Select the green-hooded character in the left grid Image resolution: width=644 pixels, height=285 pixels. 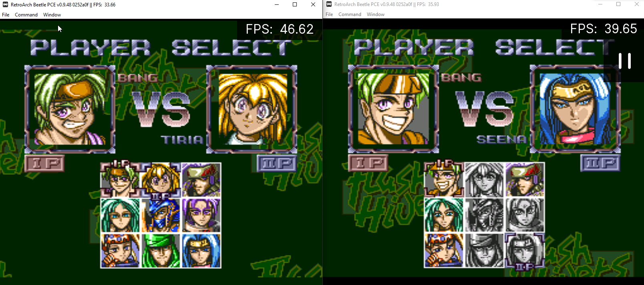point(161,251)
